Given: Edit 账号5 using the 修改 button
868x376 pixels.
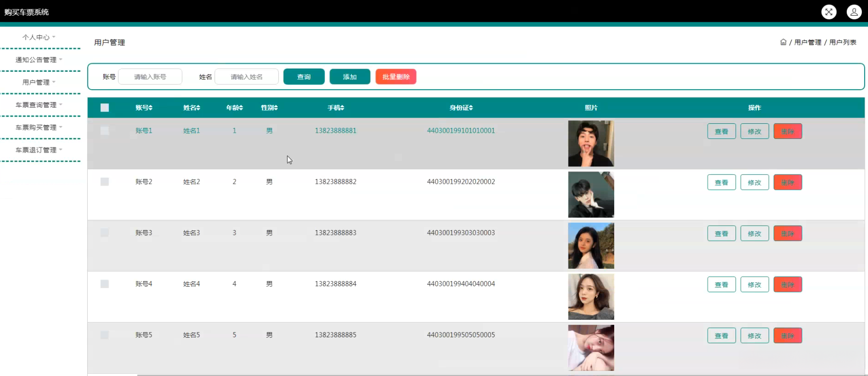Looking at the screenshot, I should 755,335.
